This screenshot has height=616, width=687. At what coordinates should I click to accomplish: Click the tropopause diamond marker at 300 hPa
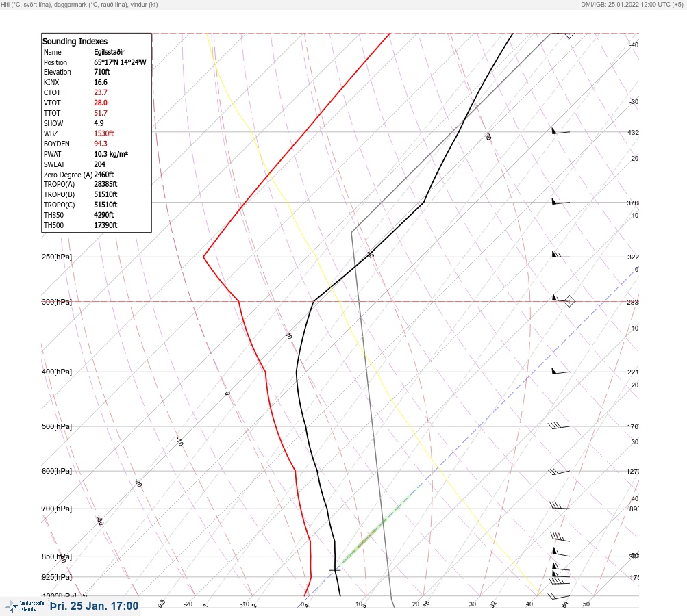coord(569,301)
